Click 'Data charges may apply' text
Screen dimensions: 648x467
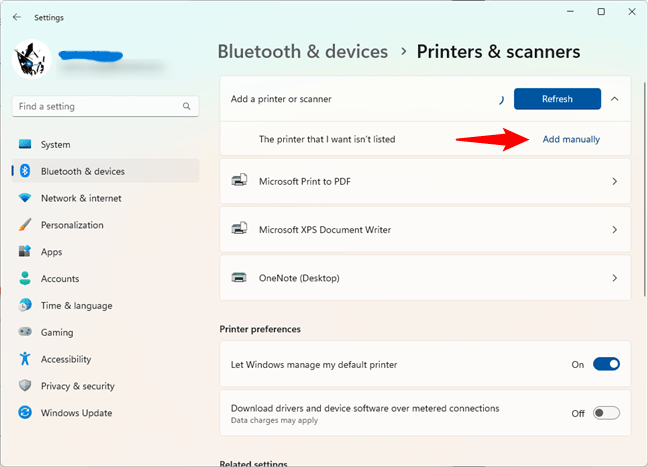(x=274, y=420)
